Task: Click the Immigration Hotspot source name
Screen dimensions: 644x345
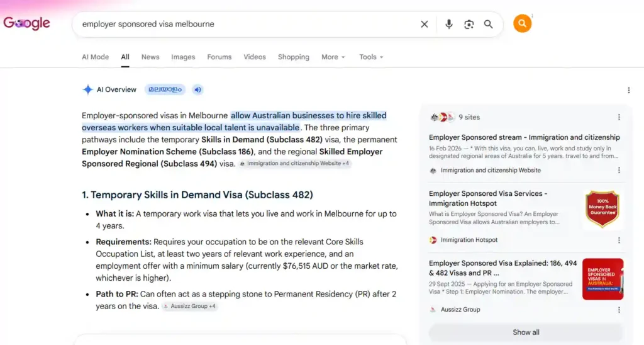Action: pyautogui.click(x=469, y=240)
